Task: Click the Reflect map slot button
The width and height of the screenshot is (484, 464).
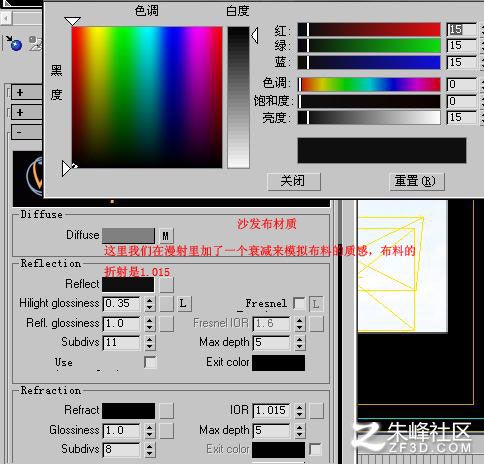Action: 166,284
